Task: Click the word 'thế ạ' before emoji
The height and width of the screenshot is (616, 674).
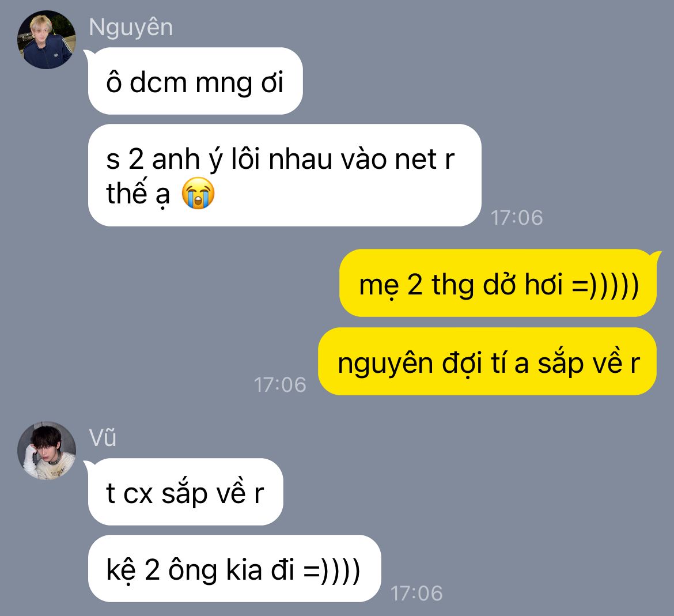Action: [x=138, y=193]
